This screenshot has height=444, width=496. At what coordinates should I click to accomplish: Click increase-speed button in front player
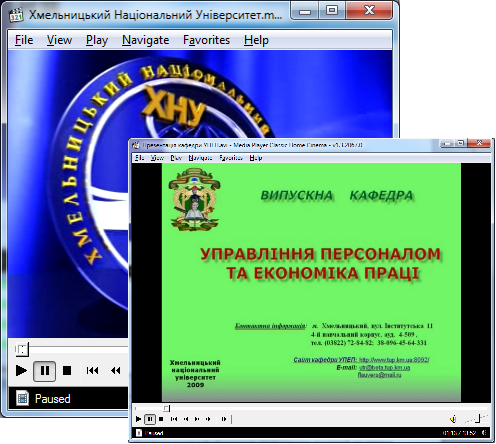pos(197,419)
